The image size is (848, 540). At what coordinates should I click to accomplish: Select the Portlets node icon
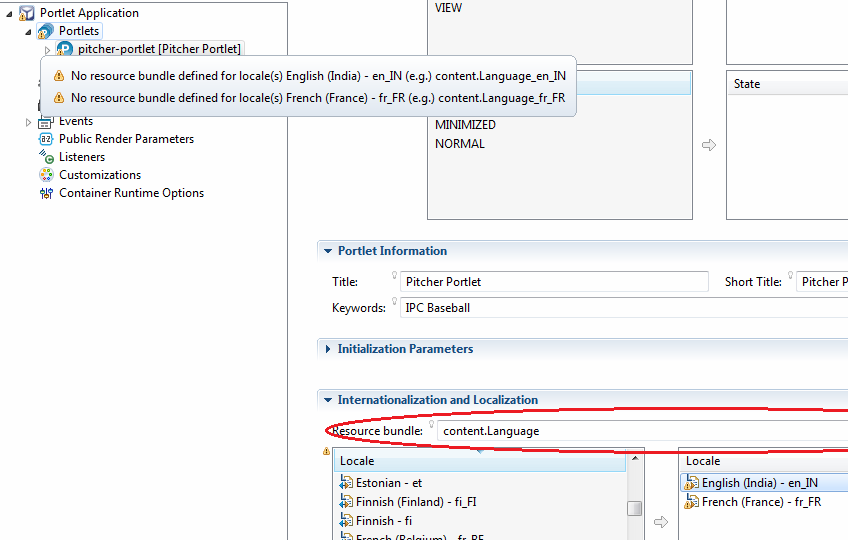point(45,31)
